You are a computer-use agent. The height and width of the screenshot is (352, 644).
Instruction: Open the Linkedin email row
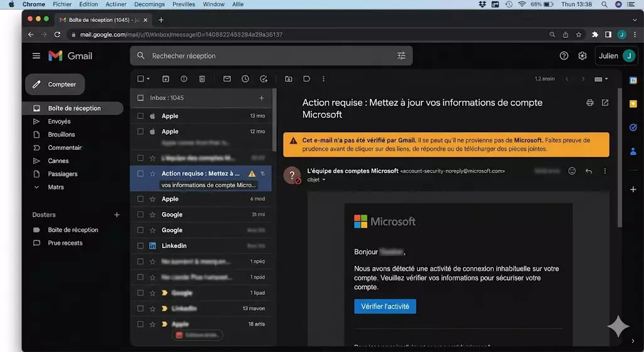coord(201,246)
